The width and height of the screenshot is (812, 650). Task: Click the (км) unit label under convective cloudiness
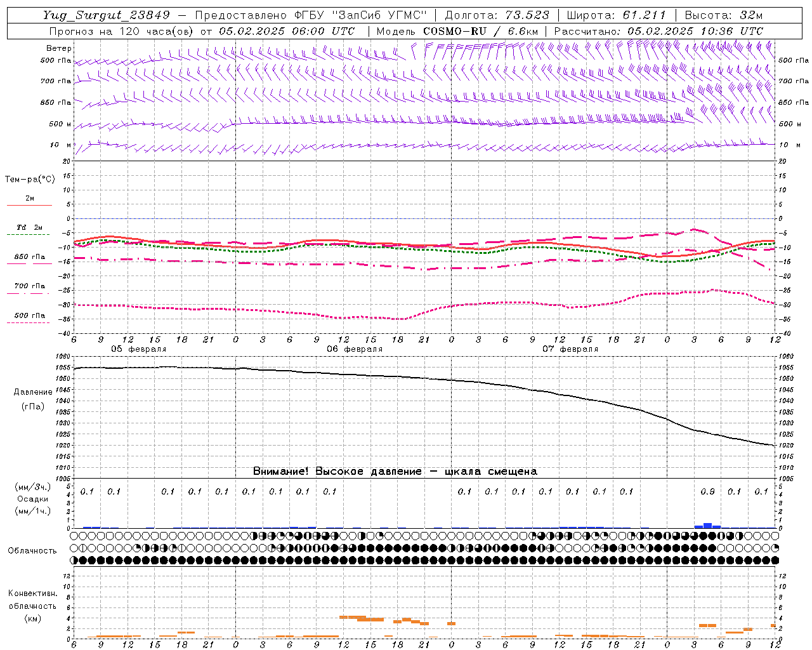click(32, 618)
